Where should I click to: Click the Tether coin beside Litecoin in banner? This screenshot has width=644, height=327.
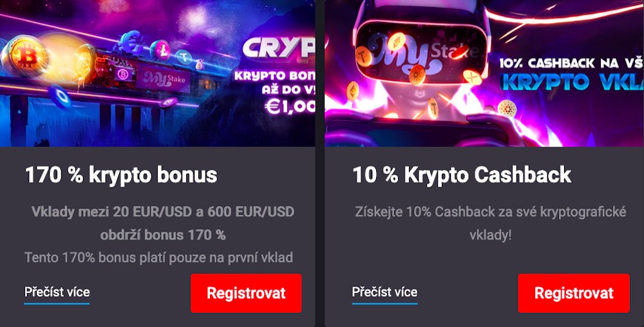(x=184, y=58)
